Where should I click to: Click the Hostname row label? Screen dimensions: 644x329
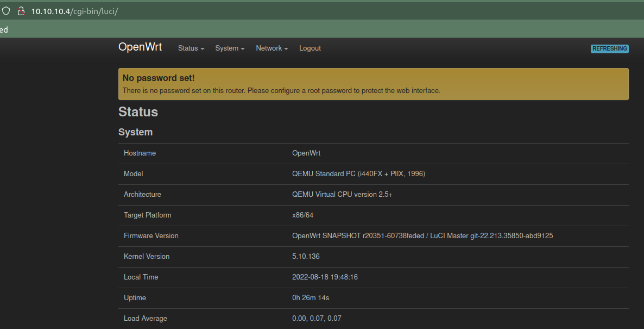(140, 153)
